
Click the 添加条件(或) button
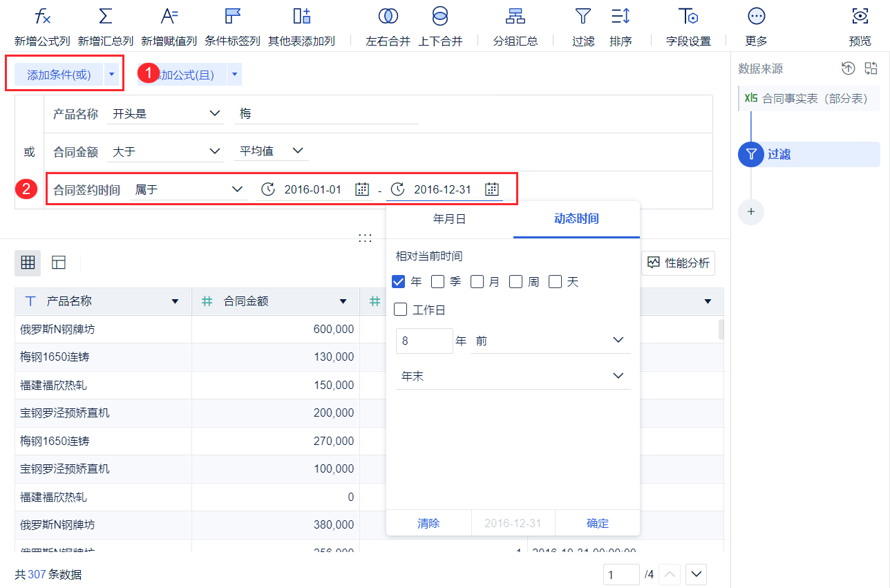tap(59, 75)
